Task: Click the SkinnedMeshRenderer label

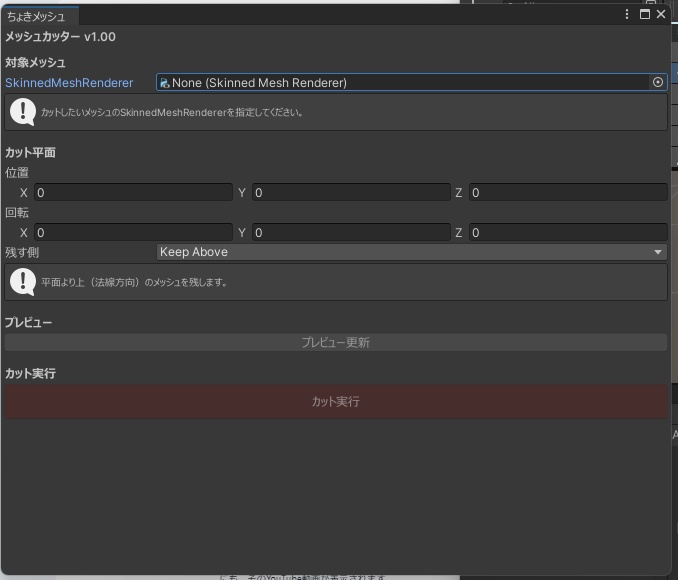Action: 69,83
